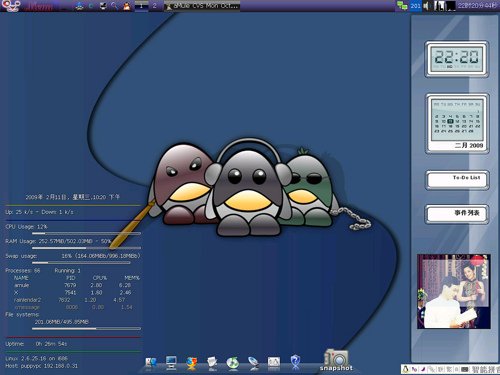
Task: Click the CPU usage progress bar
Action: (86, 234)
